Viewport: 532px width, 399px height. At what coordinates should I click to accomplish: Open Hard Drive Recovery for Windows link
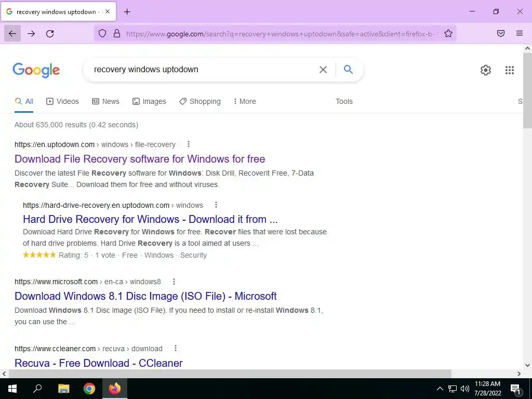click(x=150, y=219)
